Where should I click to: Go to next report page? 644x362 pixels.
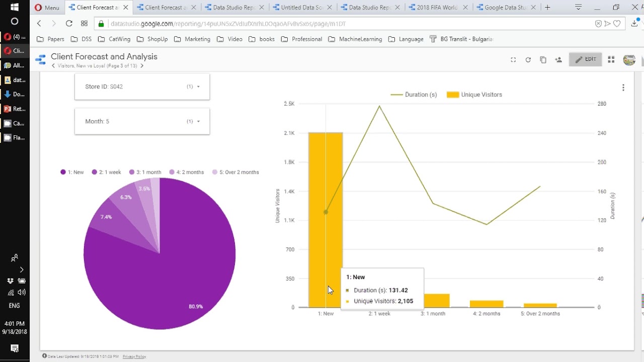[x=142, y=66]
